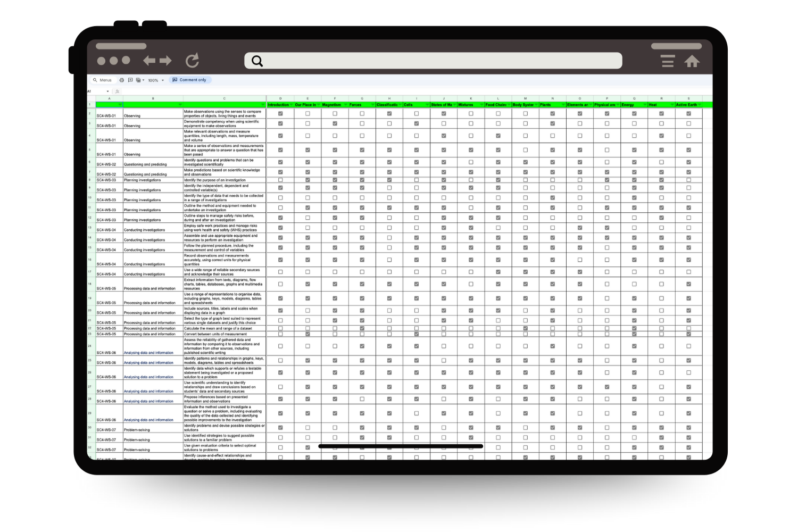Screen dimensions: 798x532
Task: Click the add comment icon
Action: [x=130, y=80]
